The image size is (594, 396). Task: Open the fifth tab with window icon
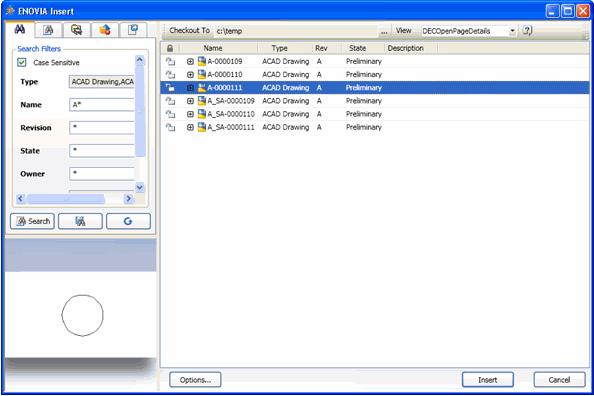(x=133, y=30)
